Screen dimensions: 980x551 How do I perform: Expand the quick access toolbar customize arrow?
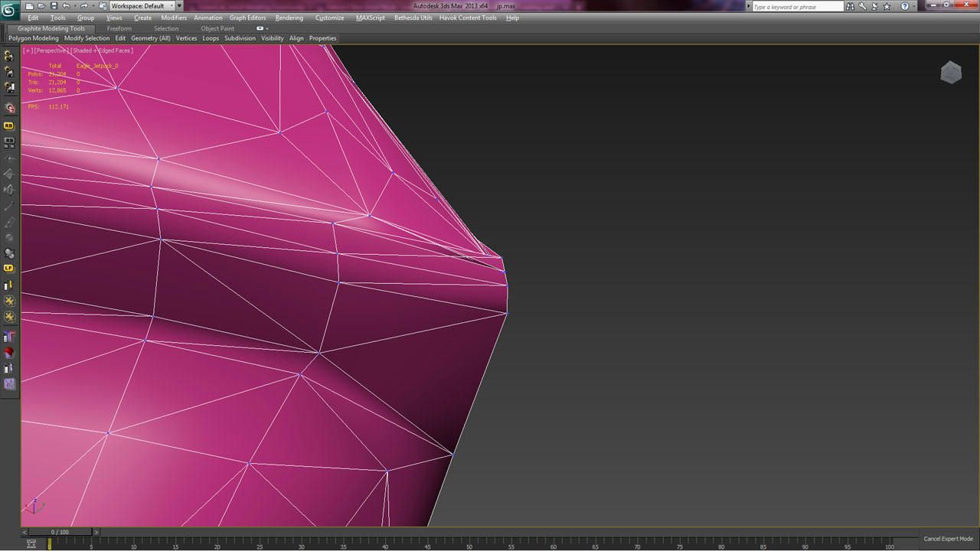(x=180, y=6)
